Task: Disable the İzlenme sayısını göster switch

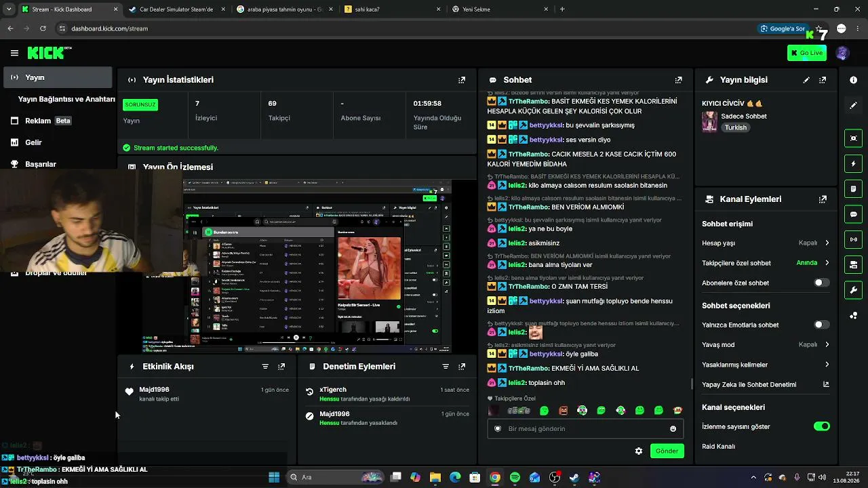Action: tap(821, 426)
